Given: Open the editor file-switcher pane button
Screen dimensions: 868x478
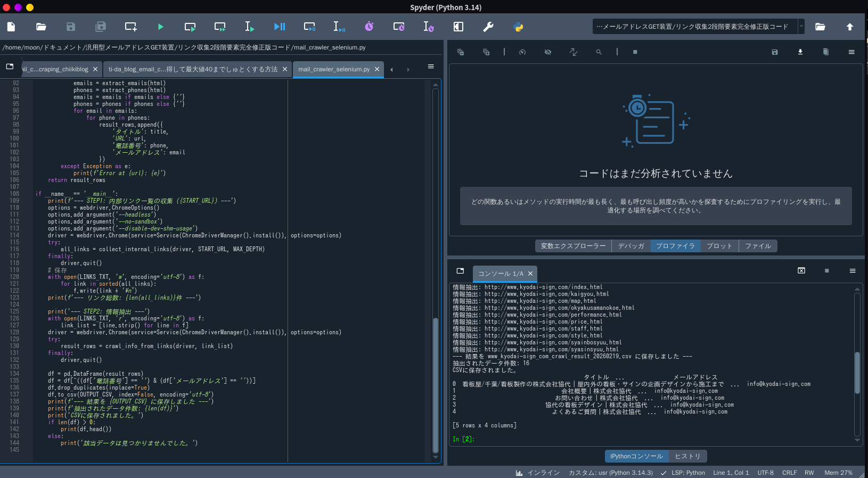Looking at the screenshot, I should point(10,67).
